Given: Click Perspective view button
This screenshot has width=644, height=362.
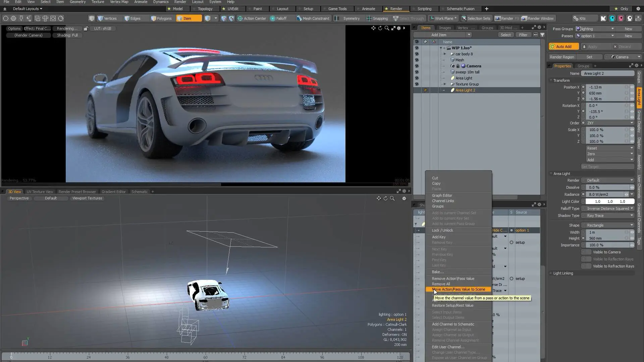Looking at the screenshot, I should coord(19,198).
